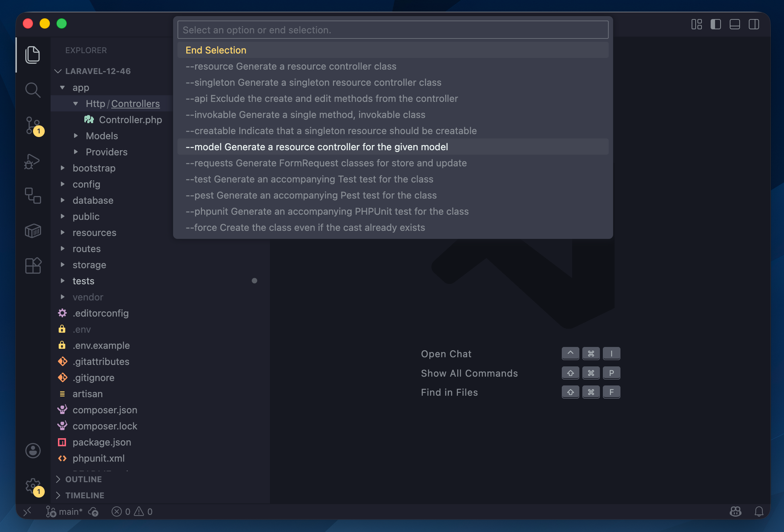Click the main branch indicator
This screenshot has width=784, height=532.
(70, 511)
